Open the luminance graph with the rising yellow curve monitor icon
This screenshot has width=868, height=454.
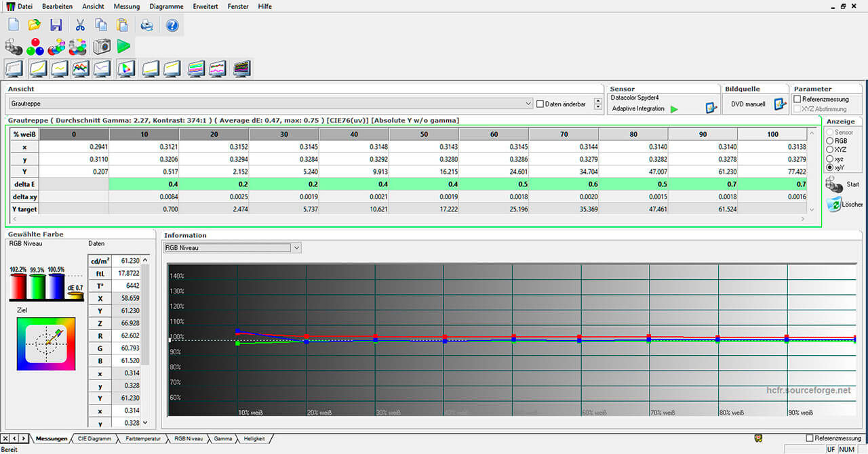[37, 68]
